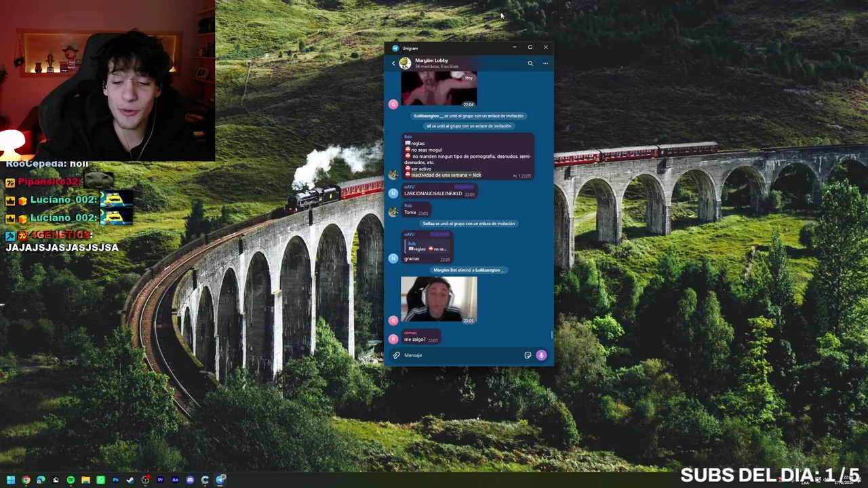Jump to the quoted Bob rules reply
868x488 pixels.
[428, 246]
